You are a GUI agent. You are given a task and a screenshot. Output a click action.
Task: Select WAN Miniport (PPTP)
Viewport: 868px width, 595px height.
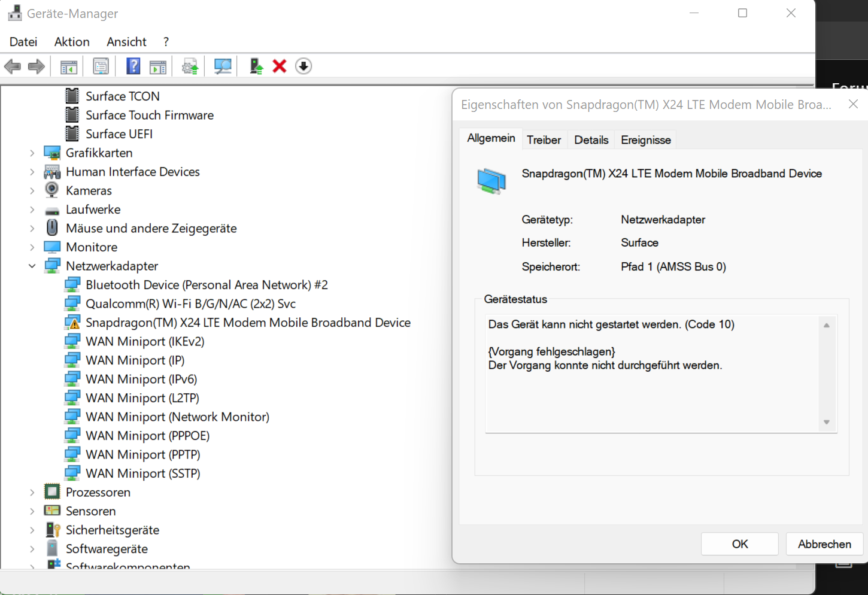coord(143,454)
